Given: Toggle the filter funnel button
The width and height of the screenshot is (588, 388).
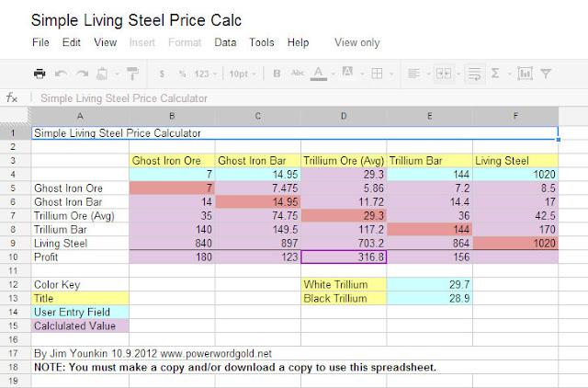Looking at the screenshot, I should point(546,74).
